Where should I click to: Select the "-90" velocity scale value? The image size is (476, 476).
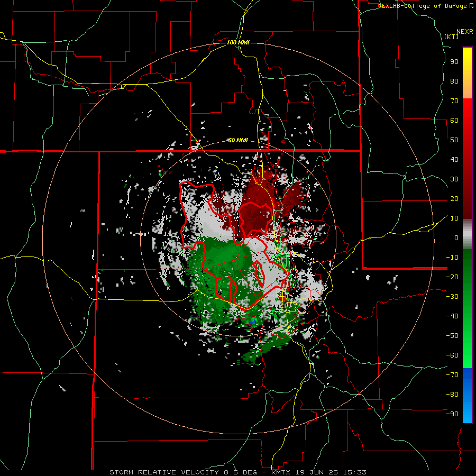coord(452,414)
